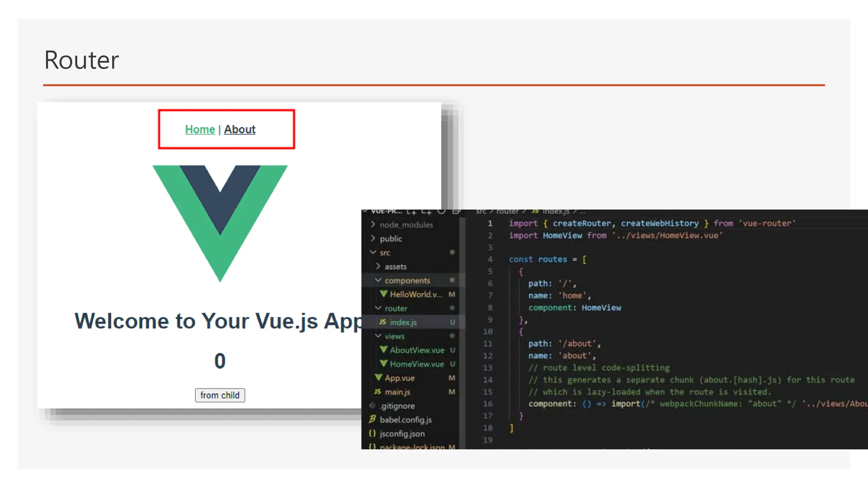The height and width of the screenshot is (488, 868).
Task: Collapse the components folder
Action: click(378, 280)
